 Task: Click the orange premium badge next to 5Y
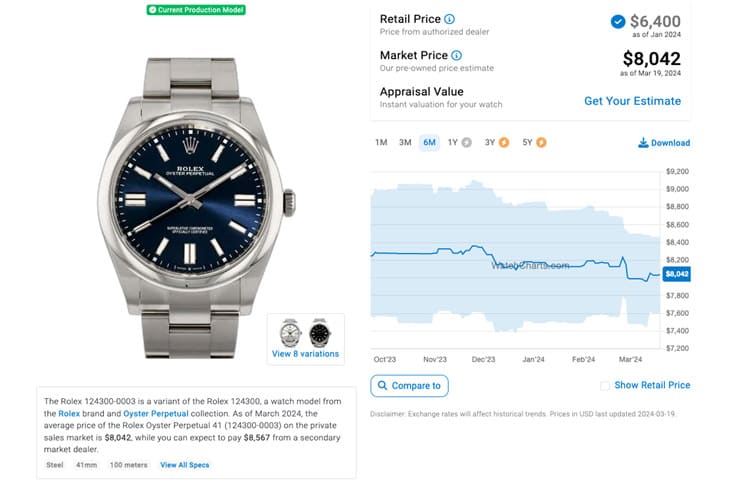pos(541,143)
